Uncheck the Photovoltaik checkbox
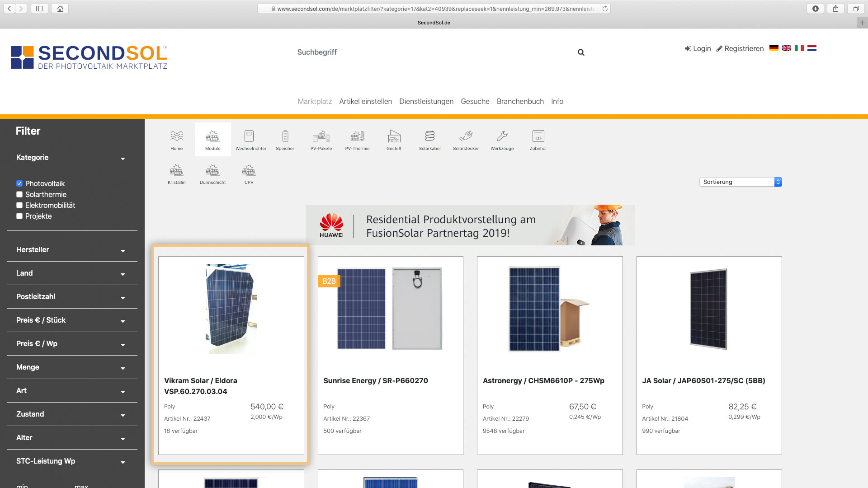 19,183
